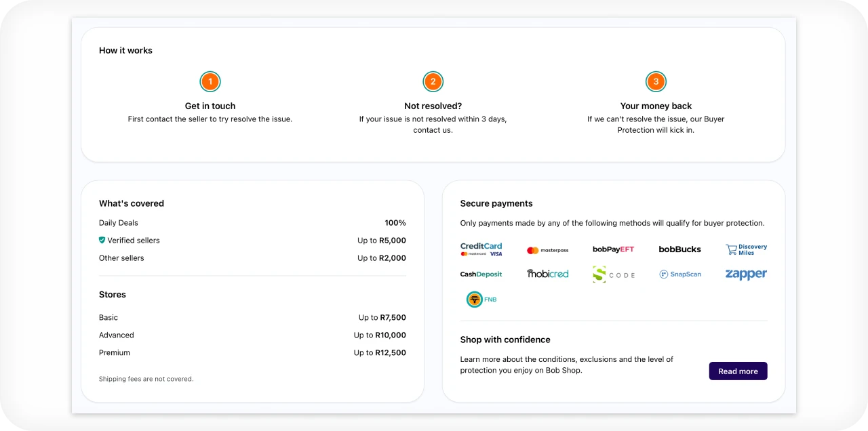868x431 pixels.
Task: Click the 'Up to R7,500' value
Action: pos(382,317)
